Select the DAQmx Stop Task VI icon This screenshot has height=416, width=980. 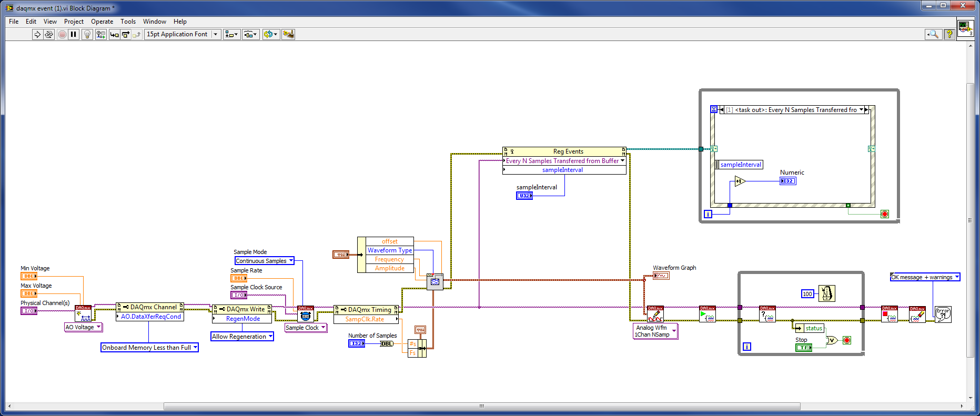[x=890, y=314]
